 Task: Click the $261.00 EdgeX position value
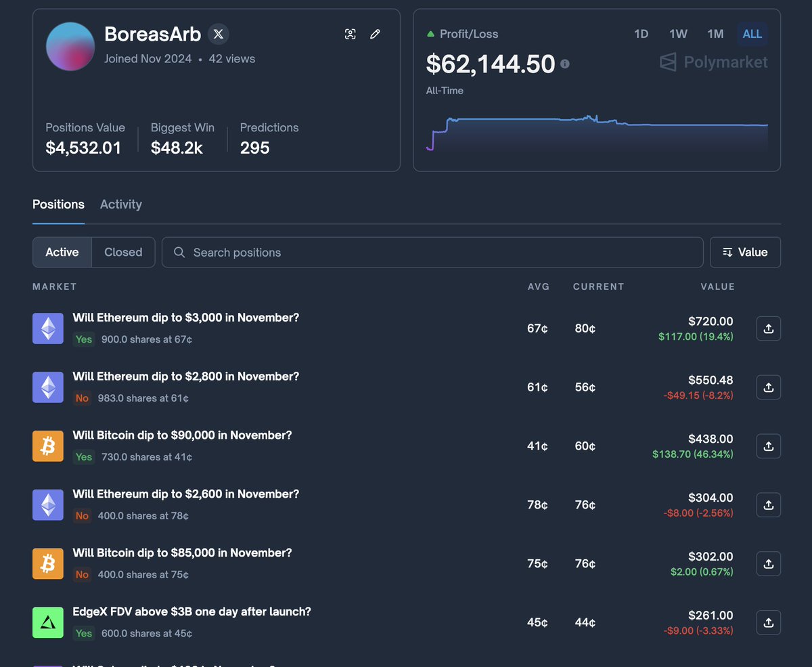[x=710, y=616]
